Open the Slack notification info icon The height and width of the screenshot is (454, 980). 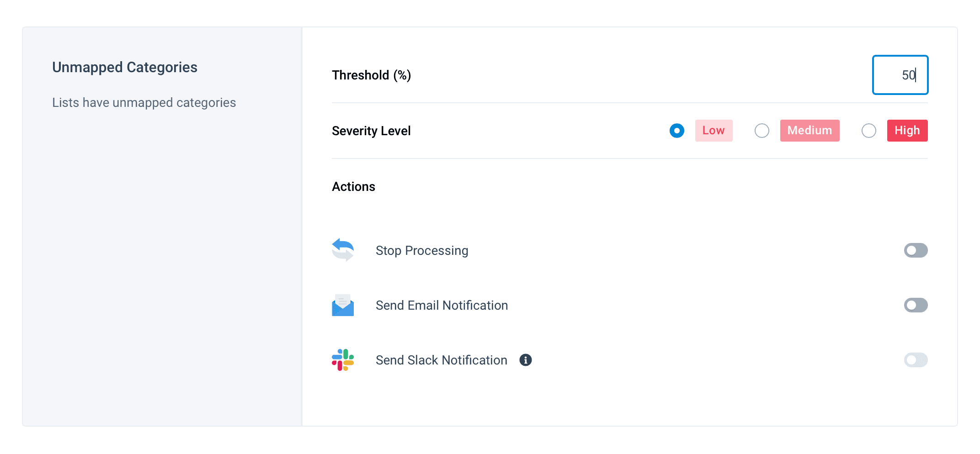click(526, 360)
